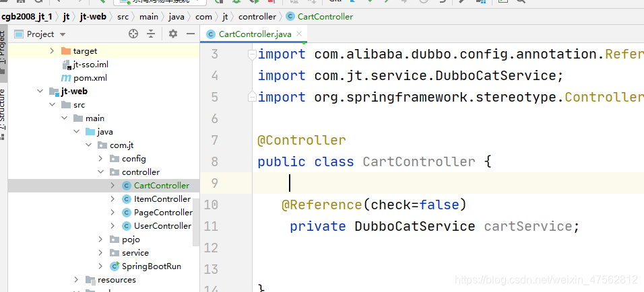
Task: Click the resources folder icon
Action: [90, 280]
